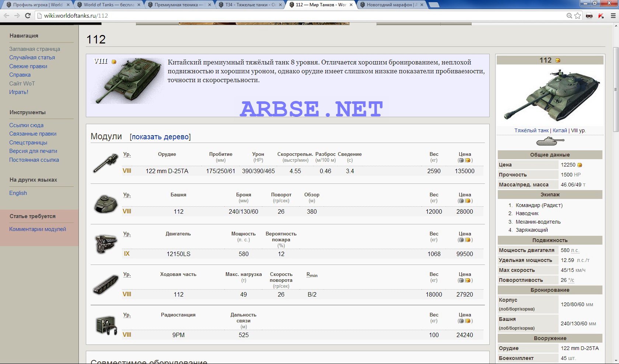Click the turret module icon for Башня
Viewport: 619px width, 364px height.
pyautogui.click(x=106, y=204)
